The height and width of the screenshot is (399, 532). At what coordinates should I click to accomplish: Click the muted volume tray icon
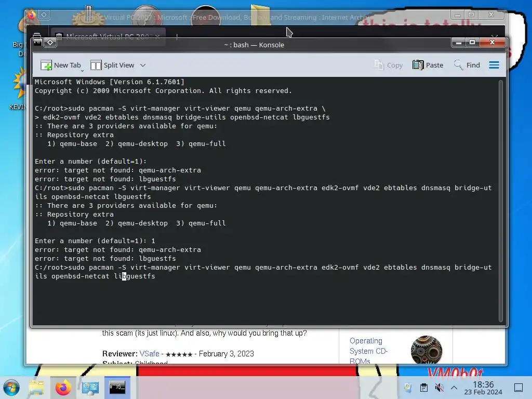click(439, 388)
